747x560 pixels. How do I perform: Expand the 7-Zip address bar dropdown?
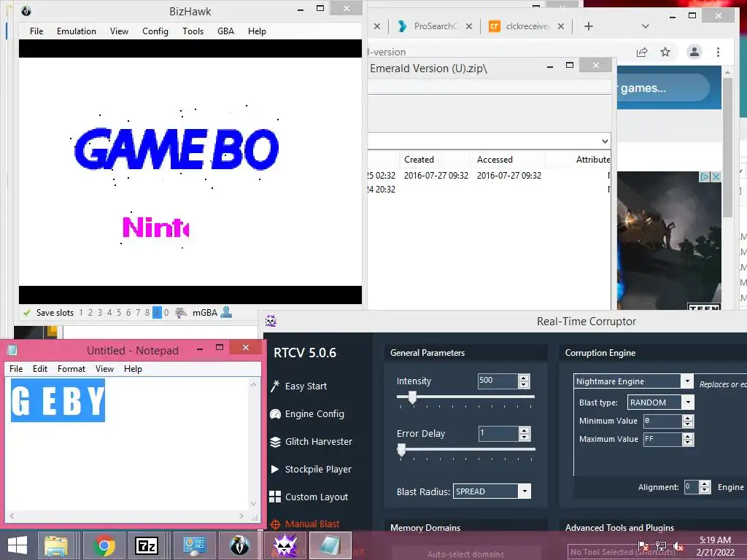[x=605, y=141]
